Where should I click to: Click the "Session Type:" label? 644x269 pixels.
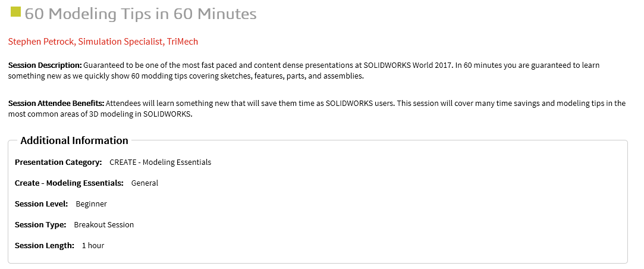coord(40,224)
